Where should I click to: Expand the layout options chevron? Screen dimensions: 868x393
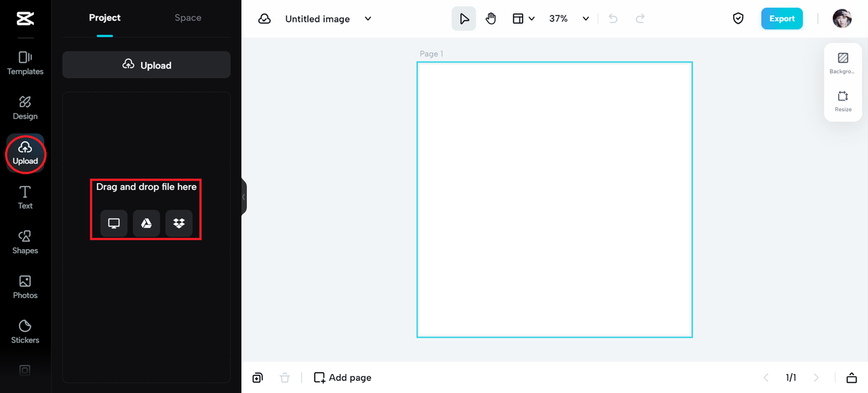(532, 19)
